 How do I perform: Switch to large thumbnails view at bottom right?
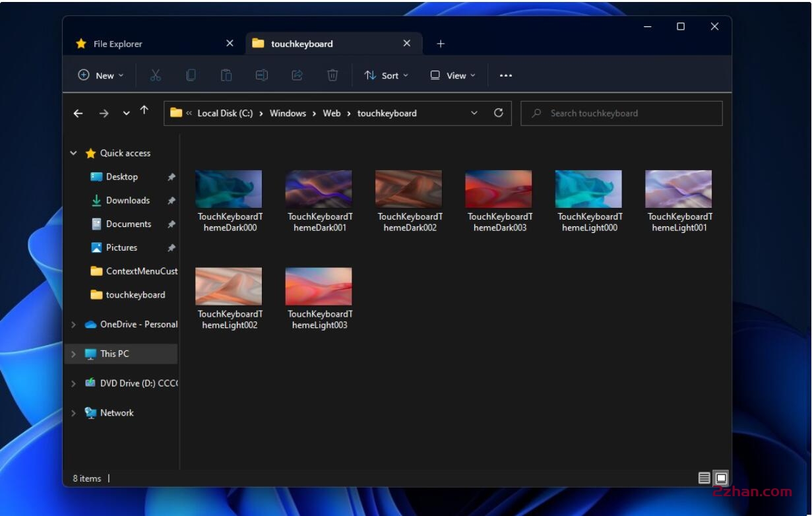point(720,476)
